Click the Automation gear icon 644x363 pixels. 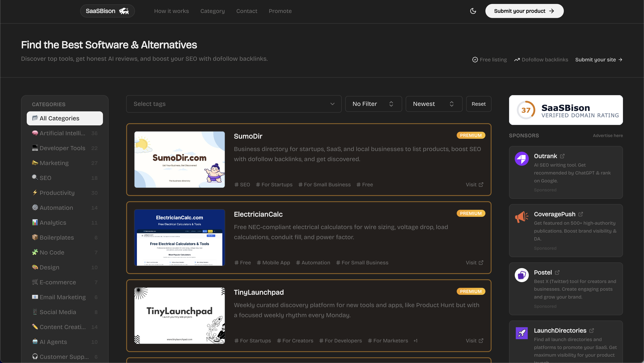coord(35,207)
